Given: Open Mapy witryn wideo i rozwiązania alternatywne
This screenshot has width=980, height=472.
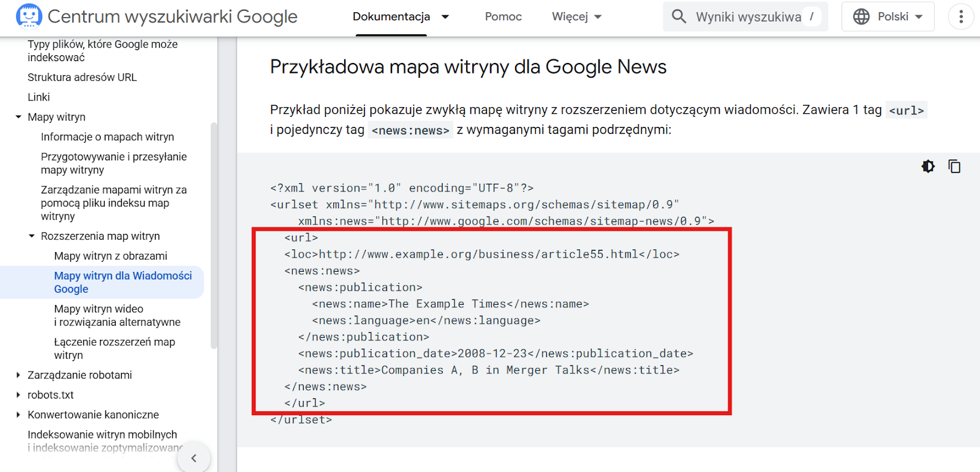Looking at the screenshot, I should click(117, 315).
